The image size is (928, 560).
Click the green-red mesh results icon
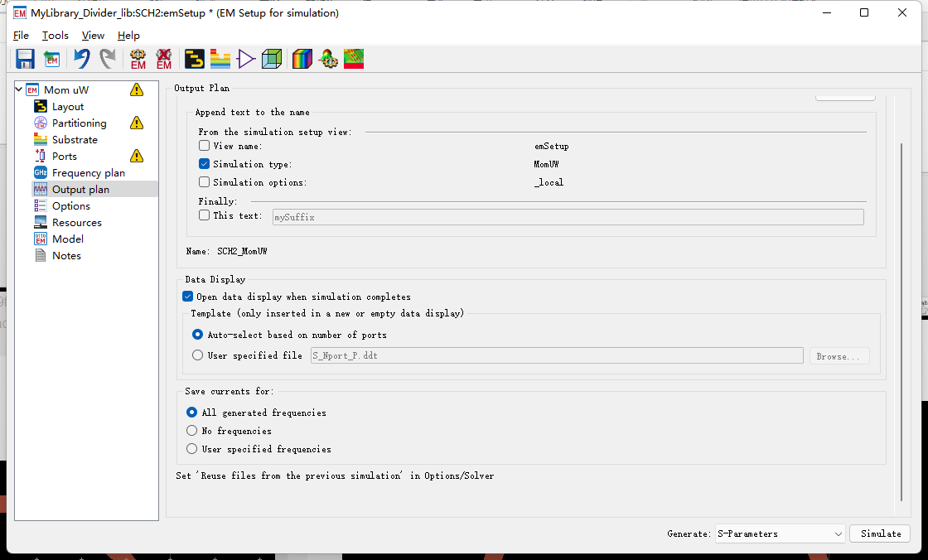click(354, 59)
